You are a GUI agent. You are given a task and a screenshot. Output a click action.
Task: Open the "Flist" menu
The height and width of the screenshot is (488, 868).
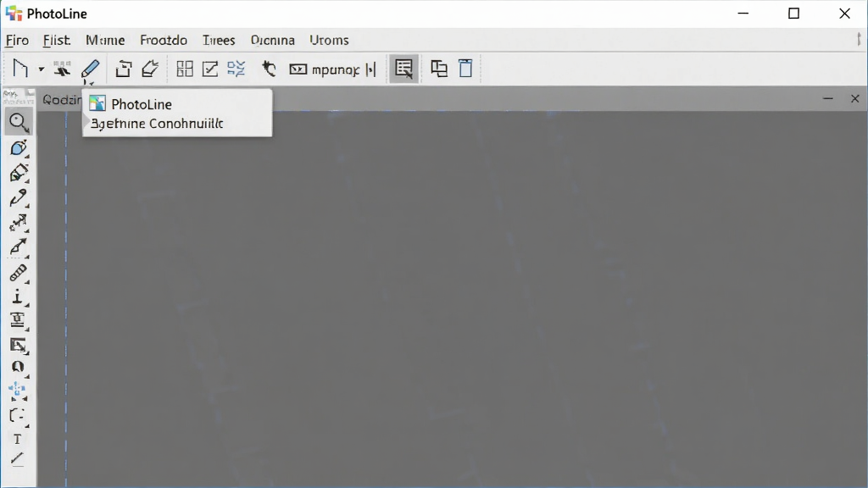pos(57,41)
